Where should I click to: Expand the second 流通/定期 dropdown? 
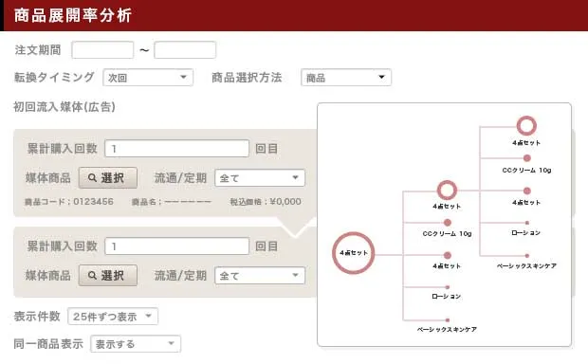click(260, 276)
